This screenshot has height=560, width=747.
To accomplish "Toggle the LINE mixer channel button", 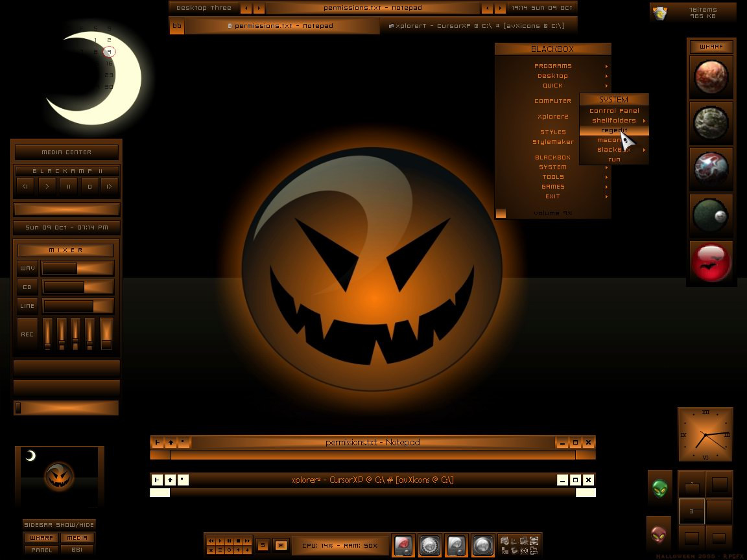I will click(x=27, y=306).
